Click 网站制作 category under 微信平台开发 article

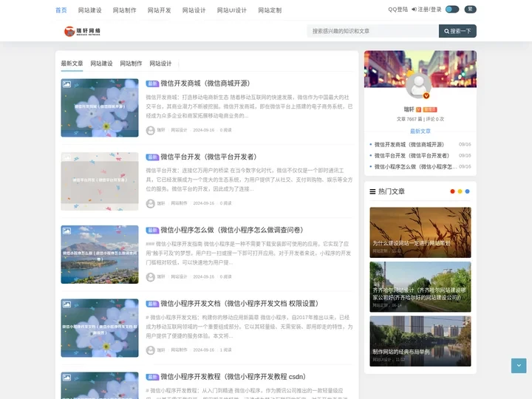pyautogui.click(x=179, y=203)
